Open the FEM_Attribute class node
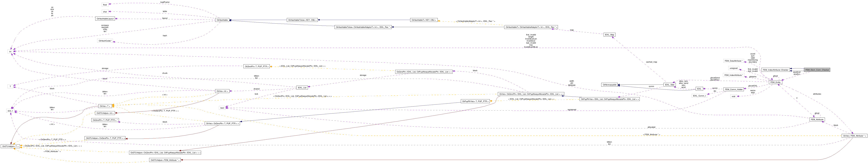This screenshot has height=166, width=868. coord(817,120)
